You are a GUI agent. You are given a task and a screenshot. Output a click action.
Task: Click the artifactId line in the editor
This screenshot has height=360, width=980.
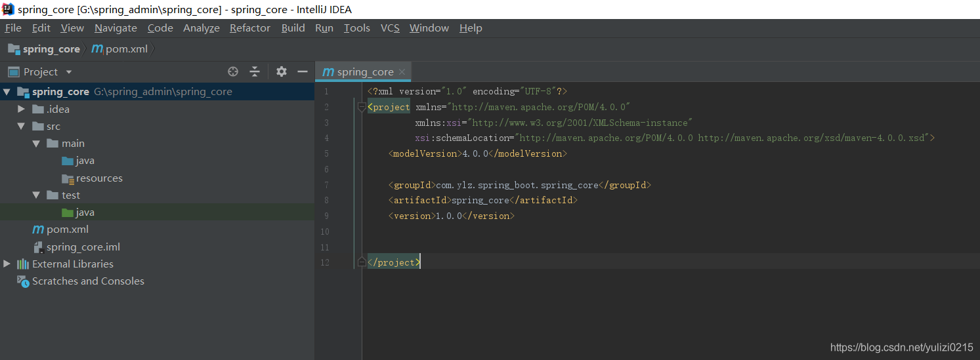(483, 200)
